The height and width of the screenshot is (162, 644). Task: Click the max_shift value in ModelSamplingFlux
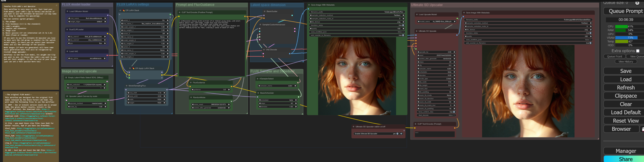(160, 93)
